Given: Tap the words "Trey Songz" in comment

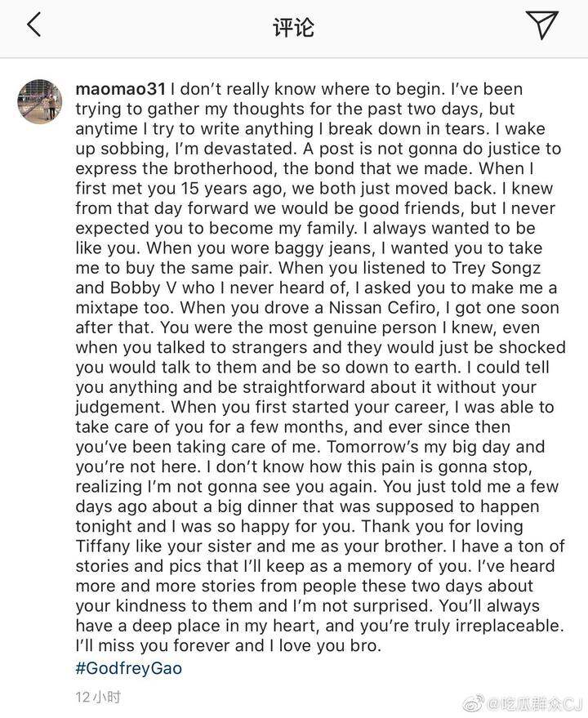Looking at the screenshot, I should coord(497,268).
